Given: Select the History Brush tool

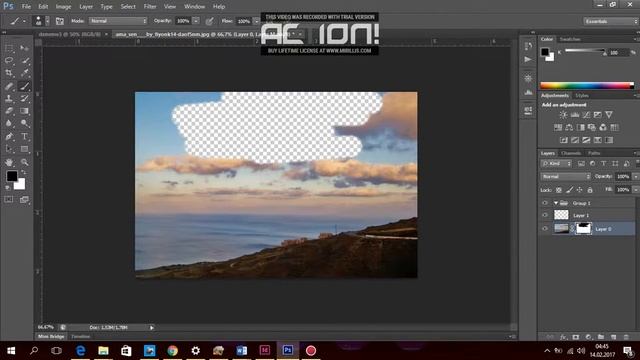Looking at the screenshot, I should 24,98.
